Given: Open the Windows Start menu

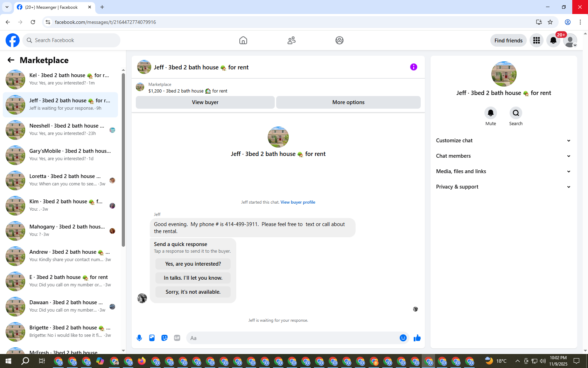Looking at the screenshot, I should [8, 361].
